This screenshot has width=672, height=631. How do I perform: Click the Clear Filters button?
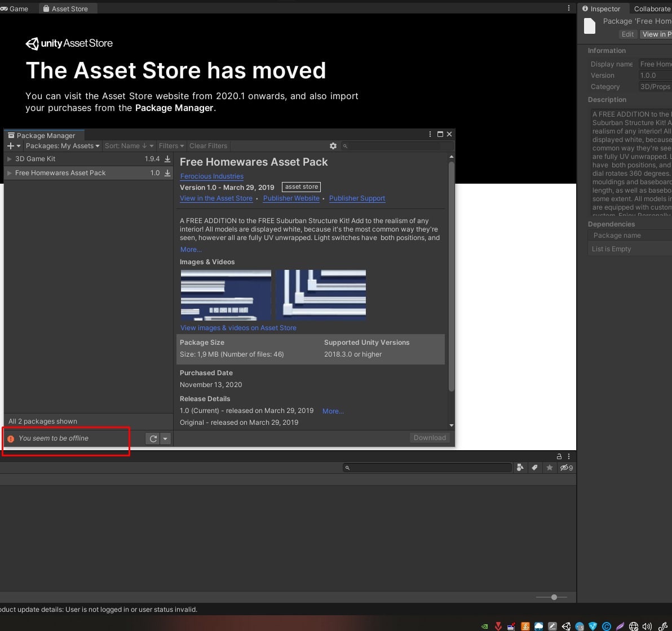point(208,146)
